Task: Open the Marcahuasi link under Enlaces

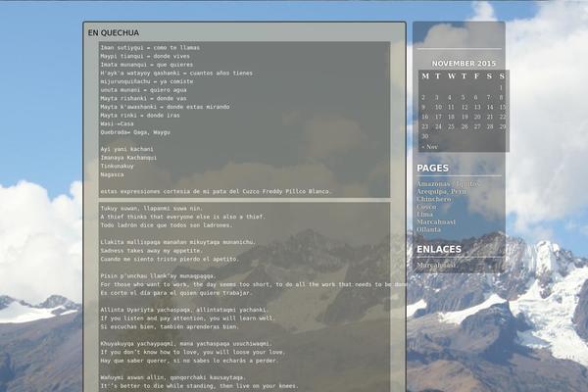Action: point(436,265)
